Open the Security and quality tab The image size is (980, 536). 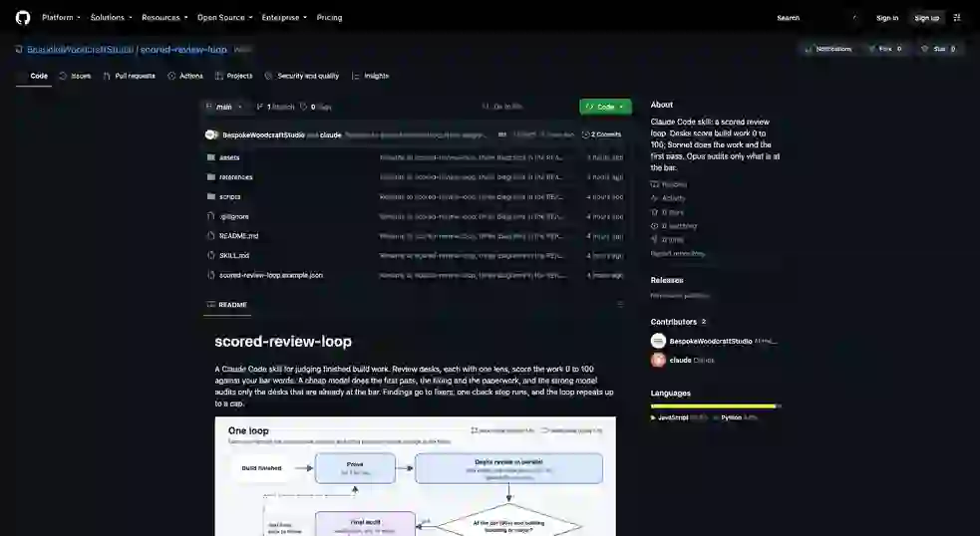[302, 76]
